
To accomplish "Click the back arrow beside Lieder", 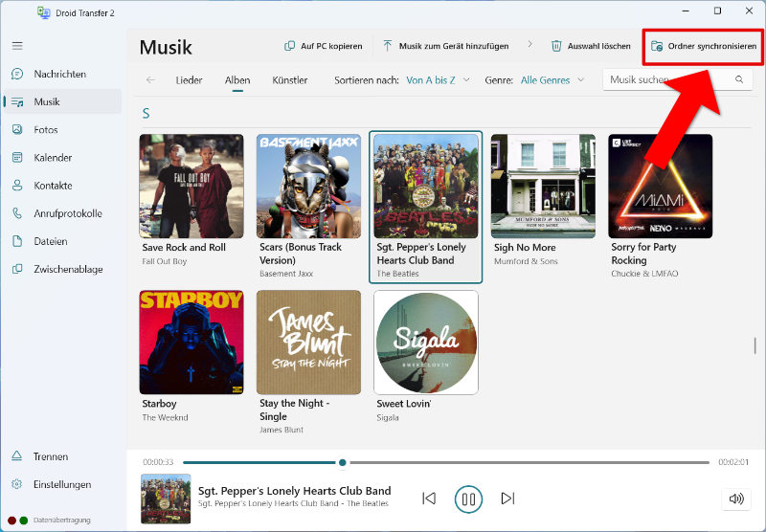I will click(x=151, y=79).
